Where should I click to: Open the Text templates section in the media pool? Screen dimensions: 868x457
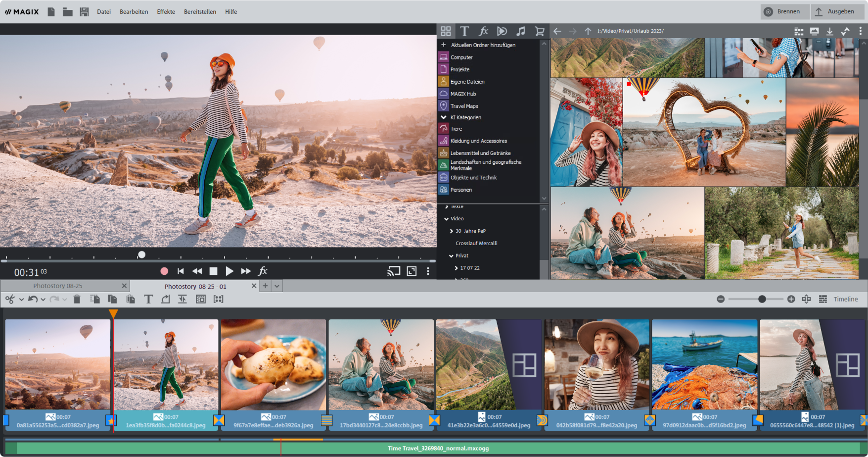point(464,31)
